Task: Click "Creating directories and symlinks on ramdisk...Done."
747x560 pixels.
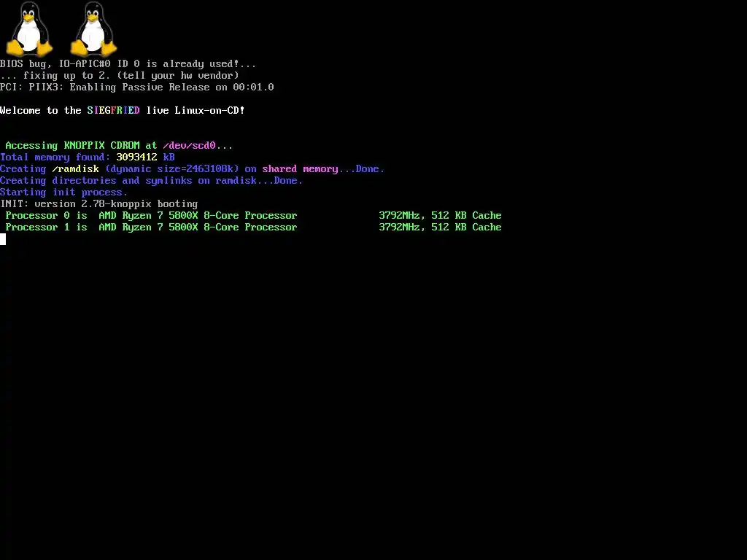Action: coord(152,181)
